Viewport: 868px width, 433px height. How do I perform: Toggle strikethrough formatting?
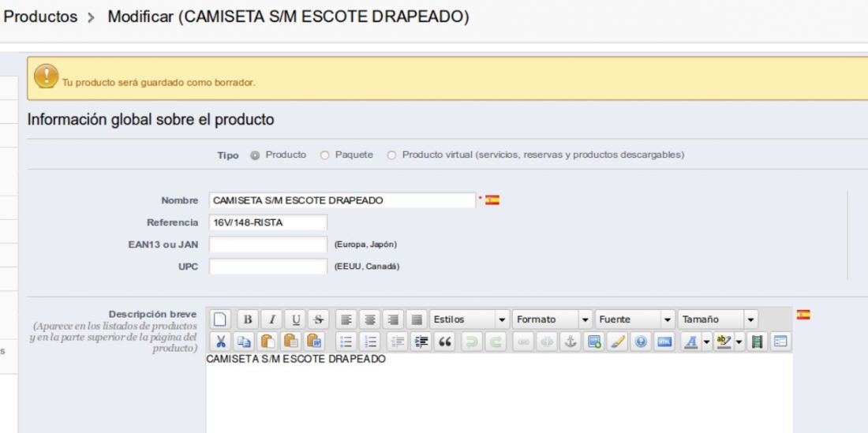tap(318, 319)
